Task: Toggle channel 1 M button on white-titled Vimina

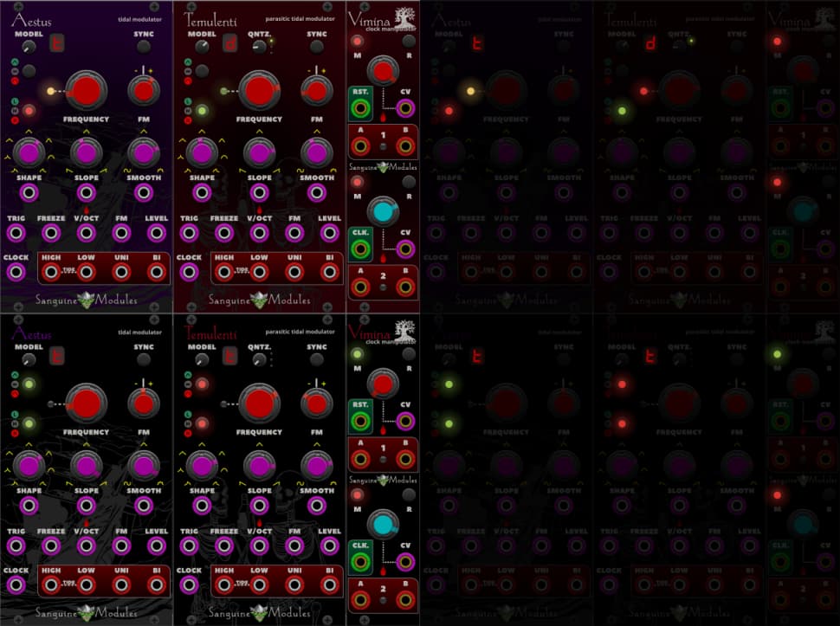Action: pos(358,42)
